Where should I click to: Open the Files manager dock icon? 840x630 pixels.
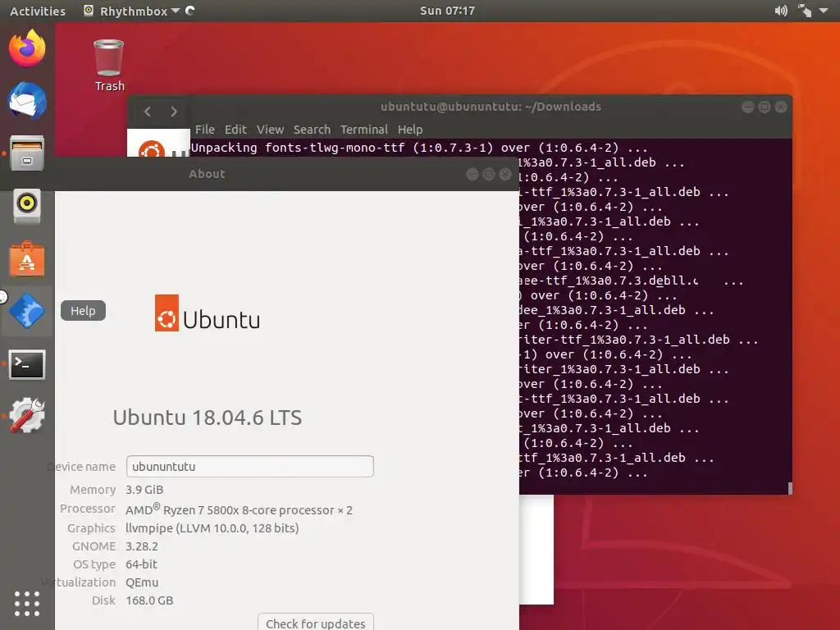click(x=27, y=153)
